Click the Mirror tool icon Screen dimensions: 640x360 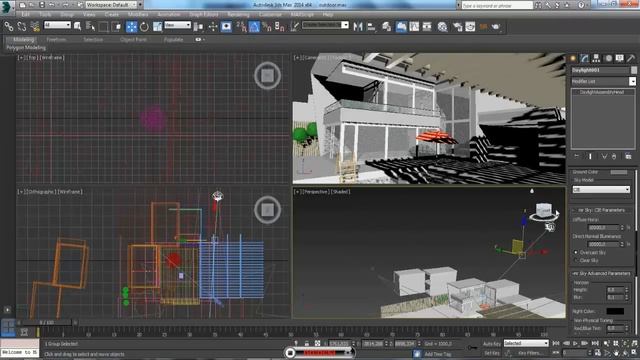pyautogui.click(x=358, y=27)
